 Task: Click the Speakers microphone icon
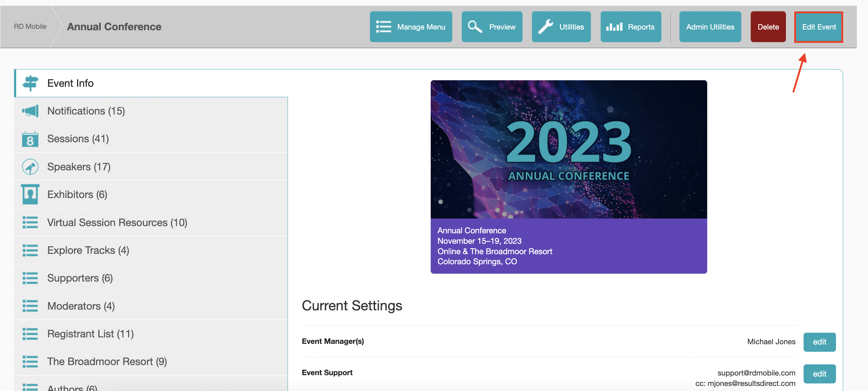pos(30,167)
